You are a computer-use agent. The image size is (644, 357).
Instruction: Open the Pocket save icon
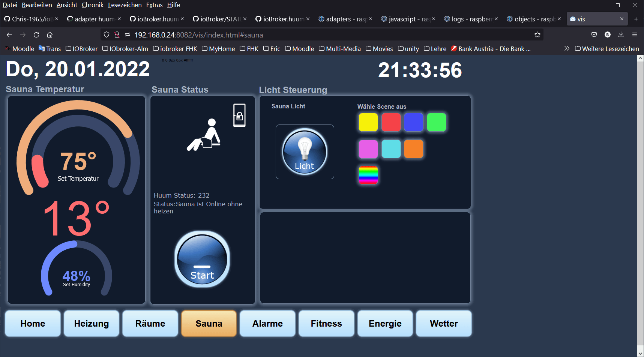tap(594, 35)
